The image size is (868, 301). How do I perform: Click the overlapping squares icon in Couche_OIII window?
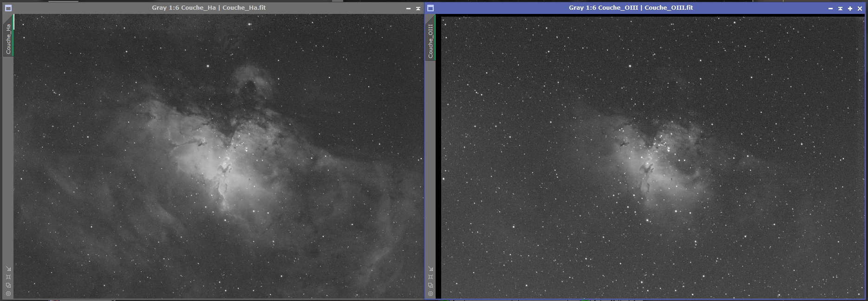click(x=431, y=285)
